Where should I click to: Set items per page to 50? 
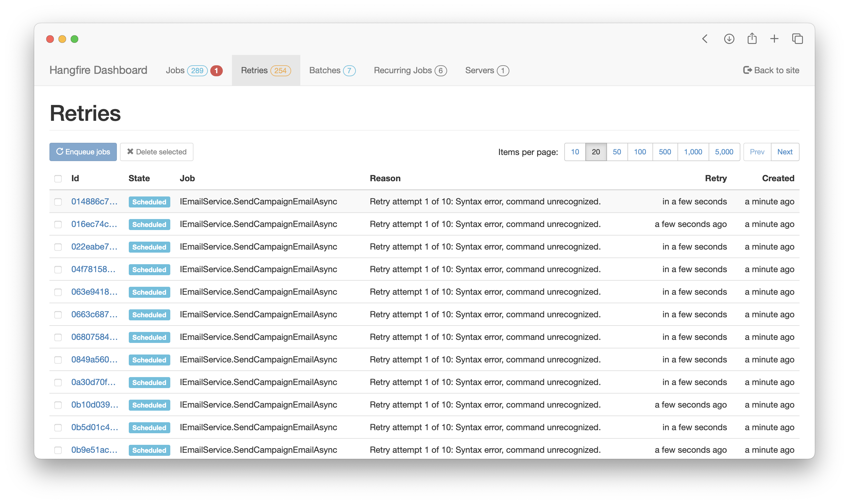(x=617, y=152)
